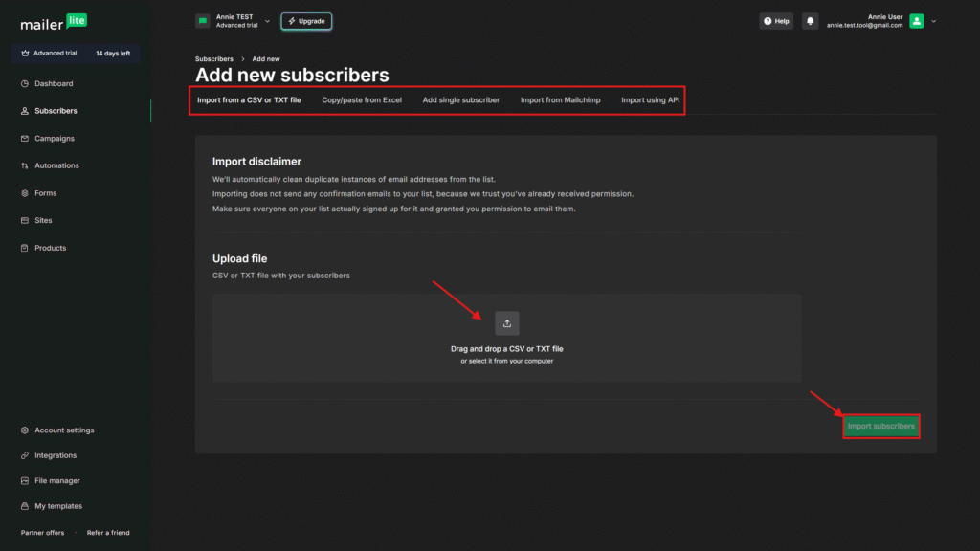Open the Sites sidebar icon
Screen dimensions: 980x551
click(25, 221)
